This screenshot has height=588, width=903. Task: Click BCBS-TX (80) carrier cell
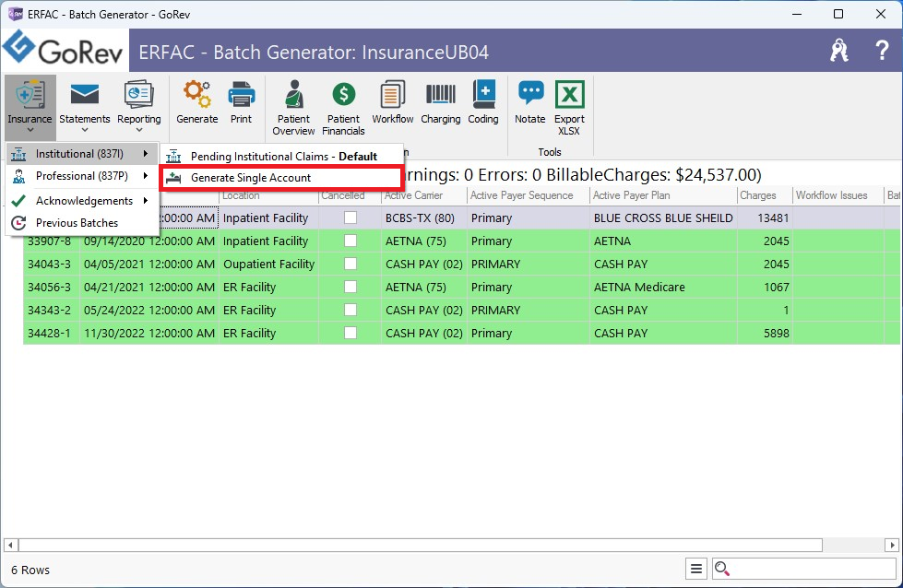(x=424, y=218)
